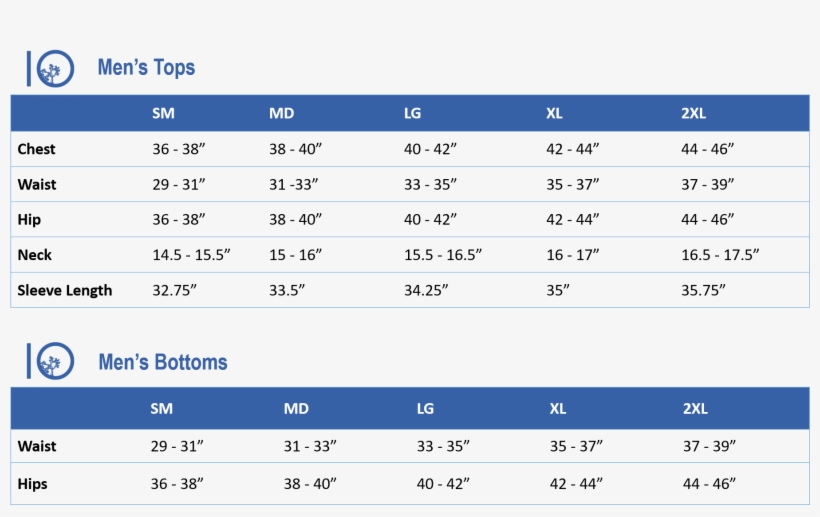Click the 35.75" sleeve length value
Screen dimensions: 820x517
tap(703, 291)
